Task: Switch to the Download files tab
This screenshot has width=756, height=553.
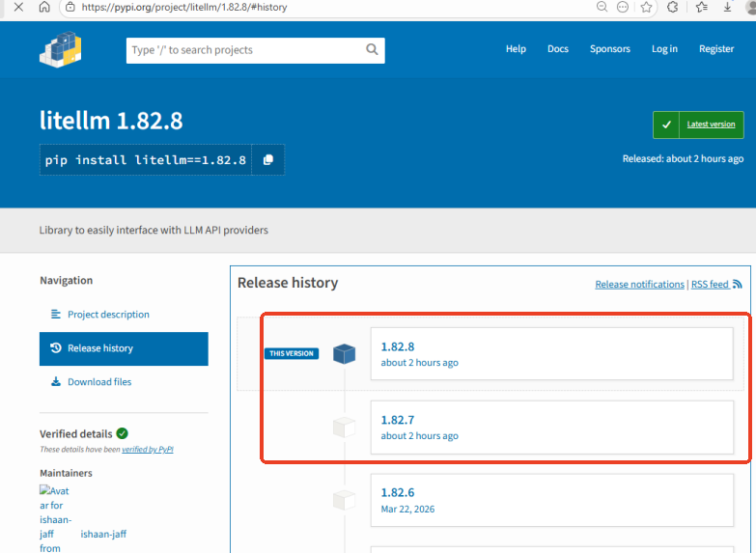Action: pyautogui.click(x=98, y=382)
